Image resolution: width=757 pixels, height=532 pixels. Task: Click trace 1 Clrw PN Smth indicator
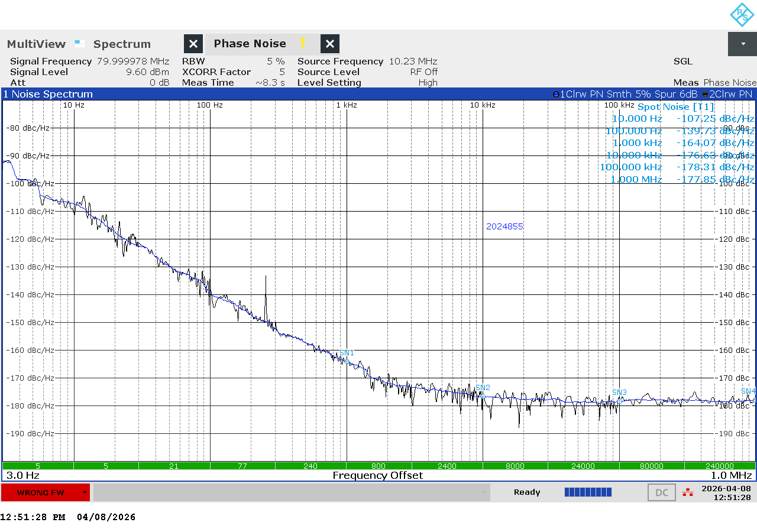[625, 94]
